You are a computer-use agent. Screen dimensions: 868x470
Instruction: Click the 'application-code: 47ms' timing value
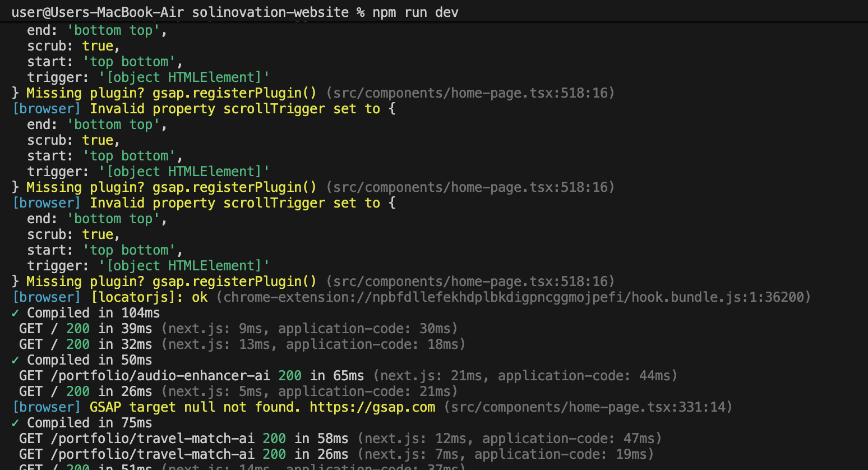coord(568,439)
